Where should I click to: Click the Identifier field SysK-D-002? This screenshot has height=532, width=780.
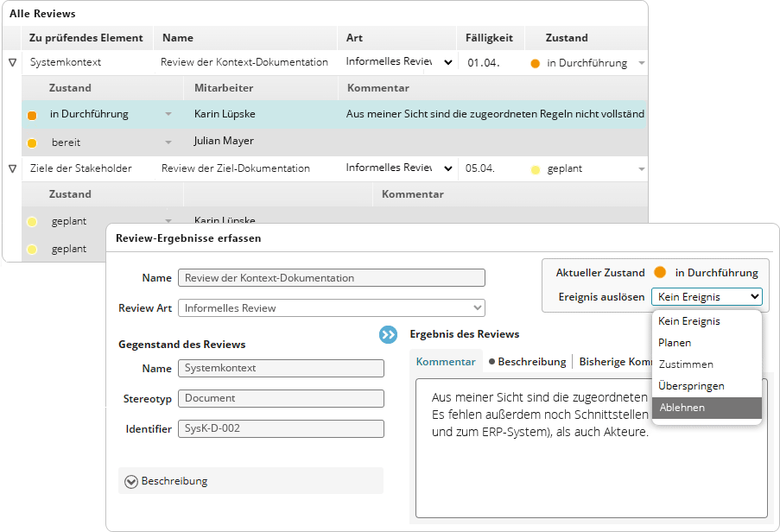[281, 428]
